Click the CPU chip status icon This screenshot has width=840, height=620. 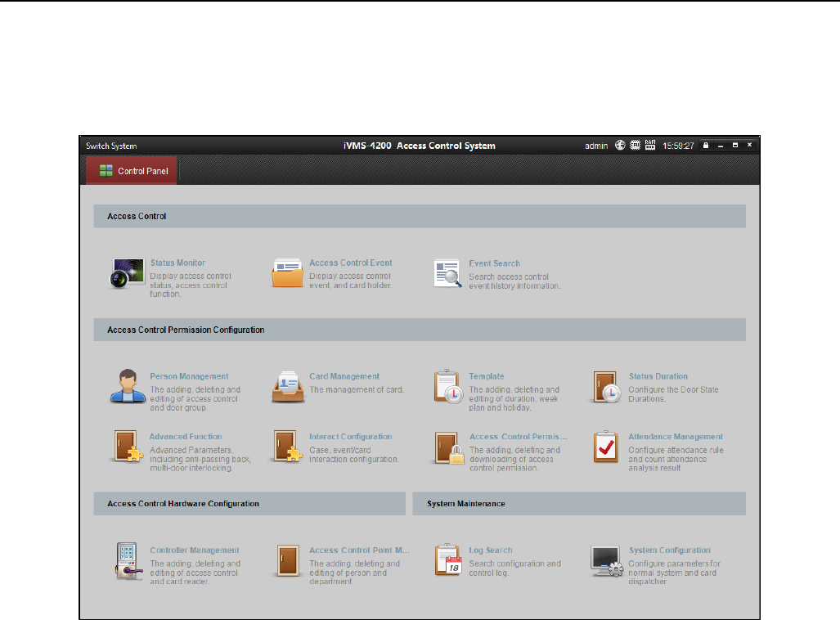[635, 146]
